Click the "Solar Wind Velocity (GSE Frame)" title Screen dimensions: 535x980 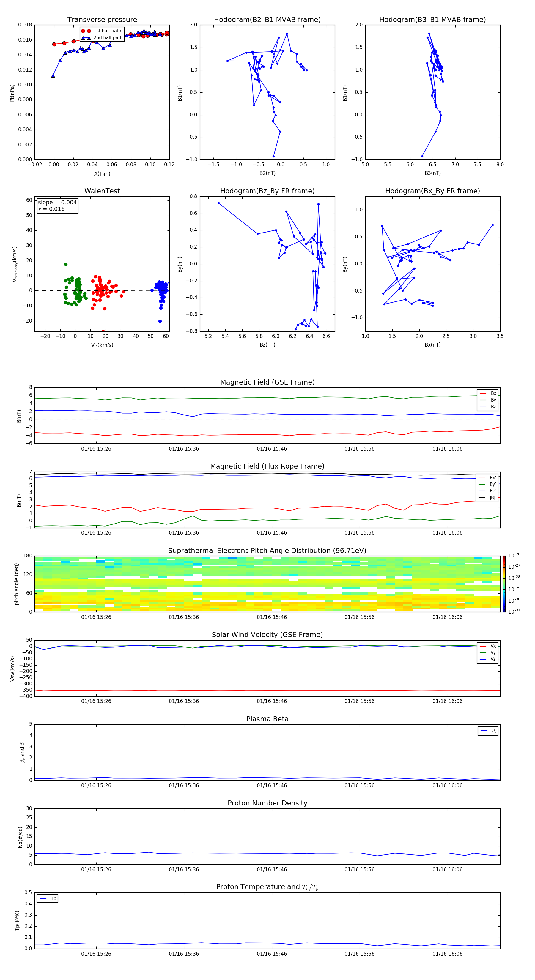point(267,635)
